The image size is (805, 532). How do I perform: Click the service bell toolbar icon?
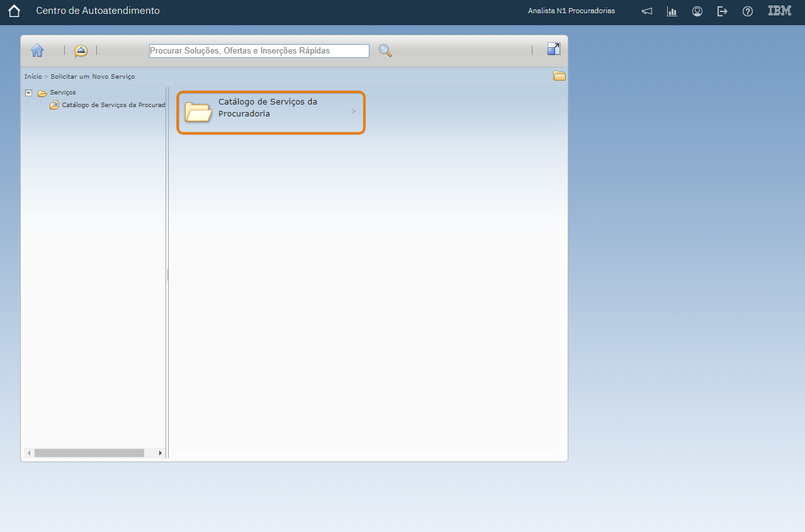[x=81, y=51]
